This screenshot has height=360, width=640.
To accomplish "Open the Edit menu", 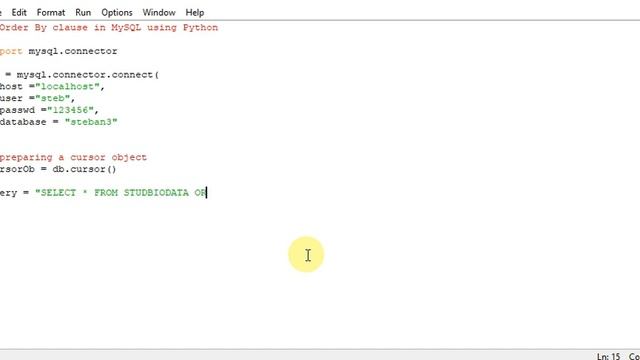I will click(19, 13).
